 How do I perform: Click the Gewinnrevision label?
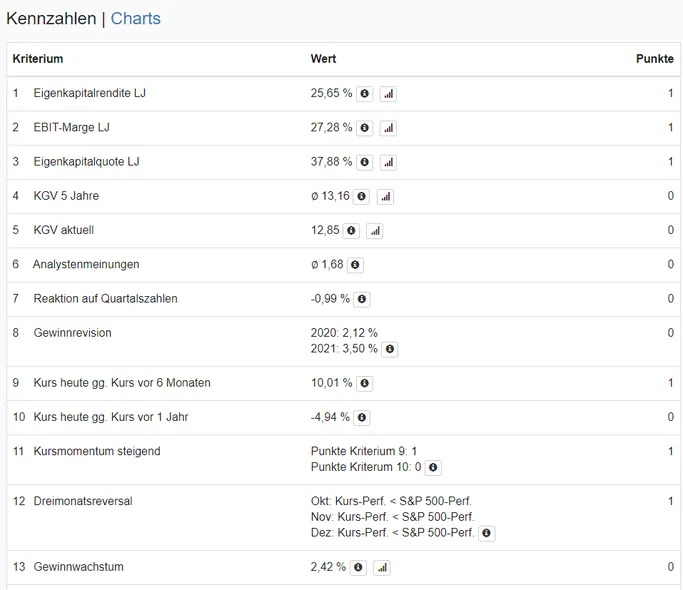coord(72,333)
